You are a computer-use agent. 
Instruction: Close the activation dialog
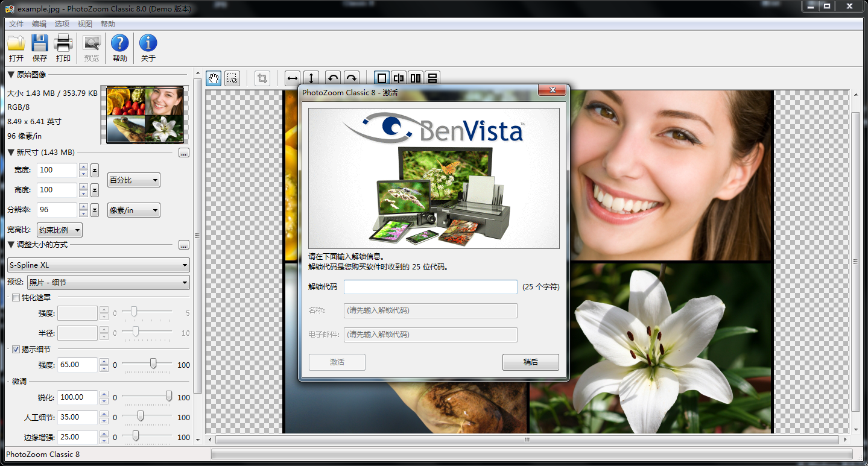[x=551, y=91]
